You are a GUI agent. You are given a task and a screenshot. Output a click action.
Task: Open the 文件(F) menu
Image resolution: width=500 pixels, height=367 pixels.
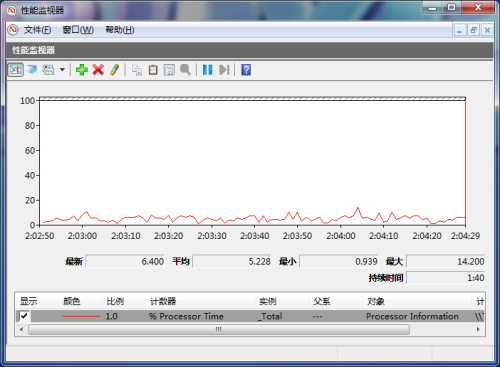[x=37, y=30]
